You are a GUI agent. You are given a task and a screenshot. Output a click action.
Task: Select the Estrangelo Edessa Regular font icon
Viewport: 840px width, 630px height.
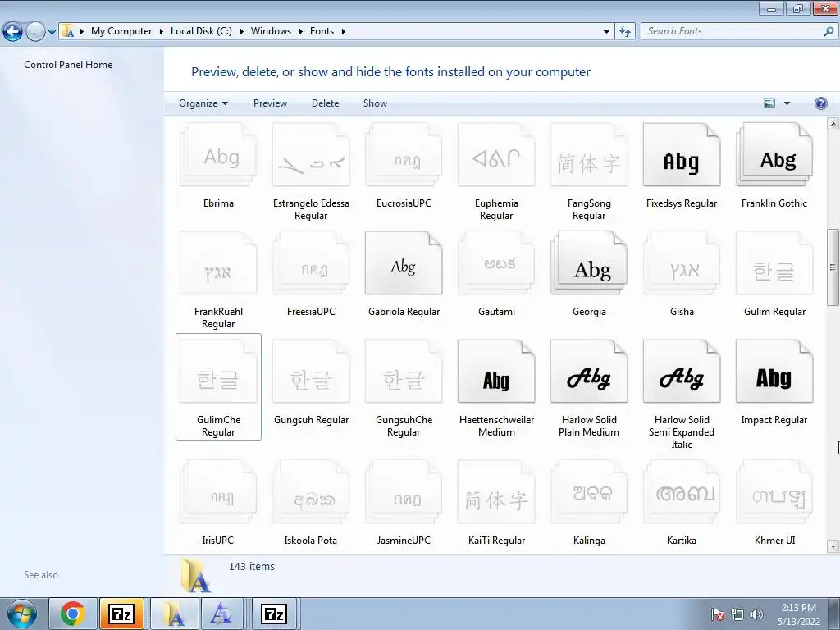[311, 154]
